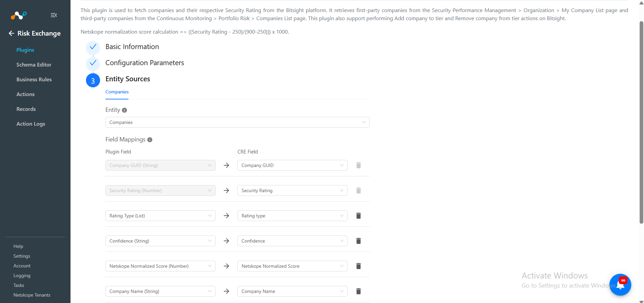Image resolution: width=644 pixels, height=303 pixels.
Task: Click the Entity label
Action: coord(112,110)
